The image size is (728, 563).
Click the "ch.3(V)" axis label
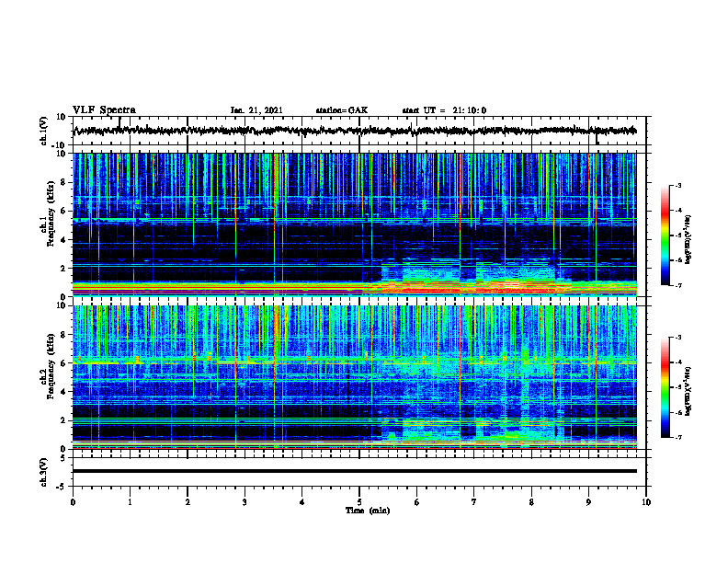(44, 472)
